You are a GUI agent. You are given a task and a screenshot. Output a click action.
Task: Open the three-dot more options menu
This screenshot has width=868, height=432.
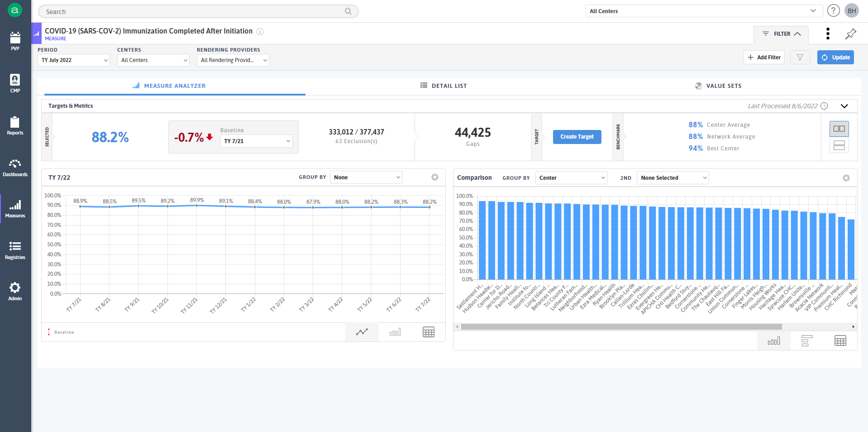828,34
